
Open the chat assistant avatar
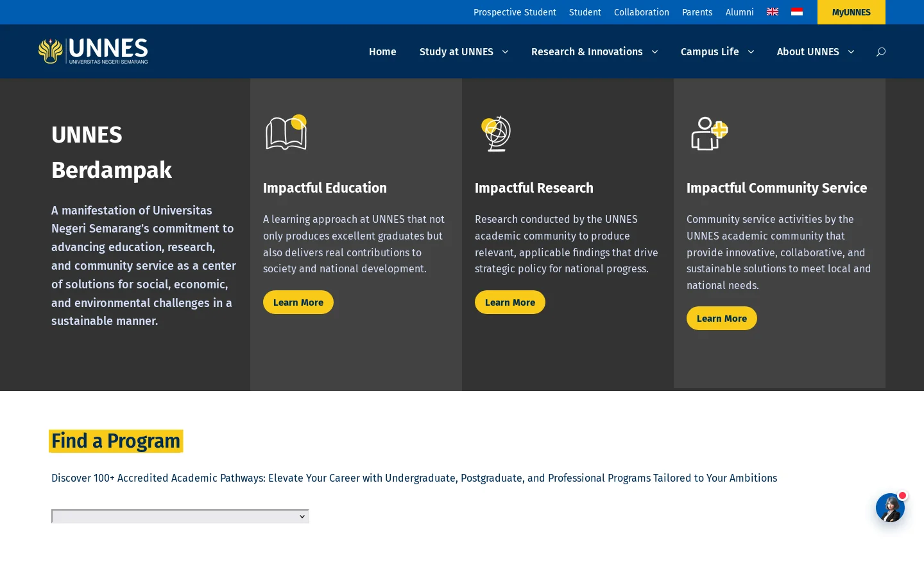coord(891,507)
